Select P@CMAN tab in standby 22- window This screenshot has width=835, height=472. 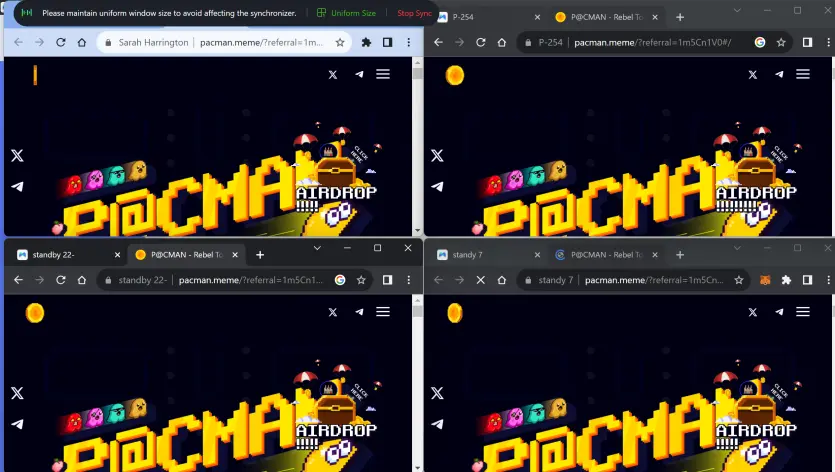[x=186, y=255]
